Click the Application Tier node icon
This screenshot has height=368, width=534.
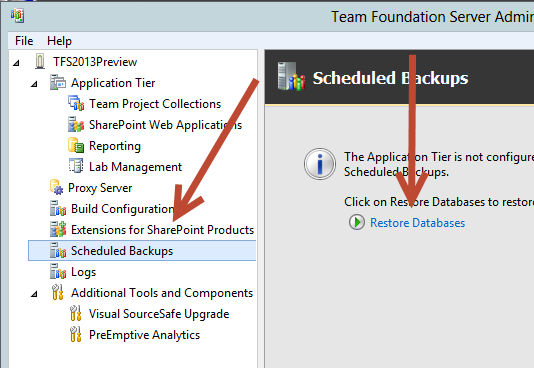coord(58,82)
